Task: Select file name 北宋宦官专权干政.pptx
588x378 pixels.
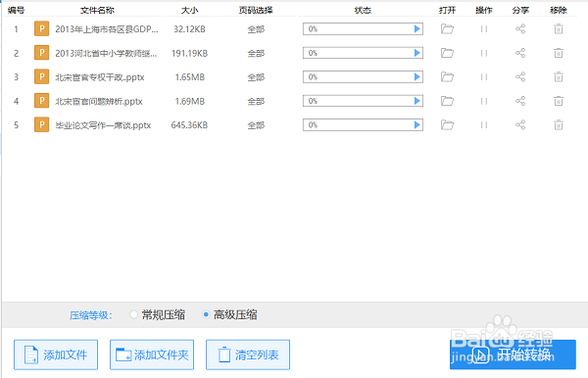Action: tap(100, 77)
